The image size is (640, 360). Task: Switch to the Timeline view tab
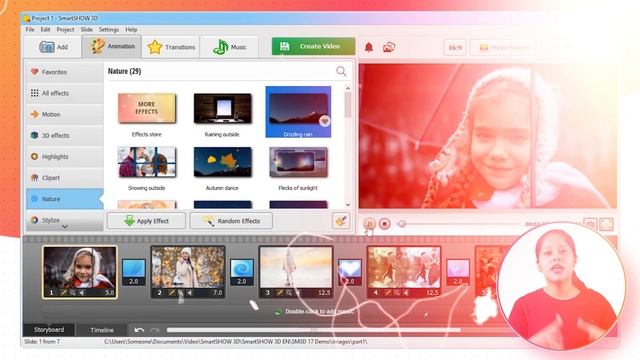tap(102, 330)
